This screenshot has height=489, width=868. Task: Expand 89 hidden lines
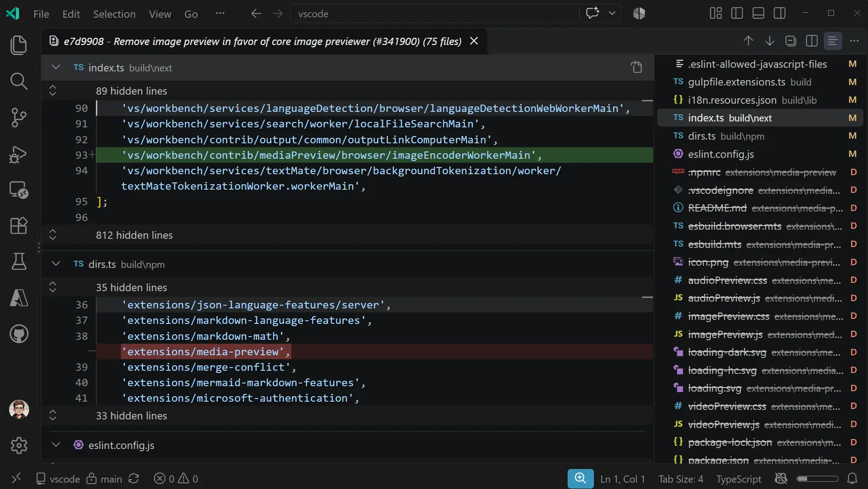pyautogui.click(x=53, y=91)
